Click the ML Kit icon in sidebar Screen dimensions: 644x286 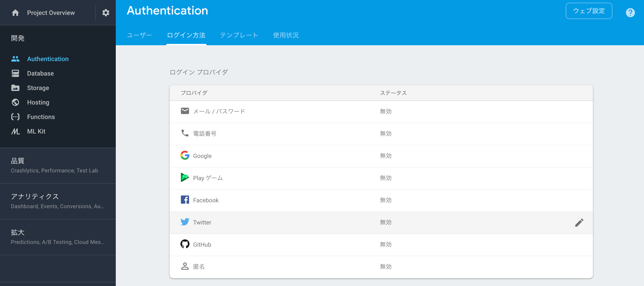(x=15, y=131)
